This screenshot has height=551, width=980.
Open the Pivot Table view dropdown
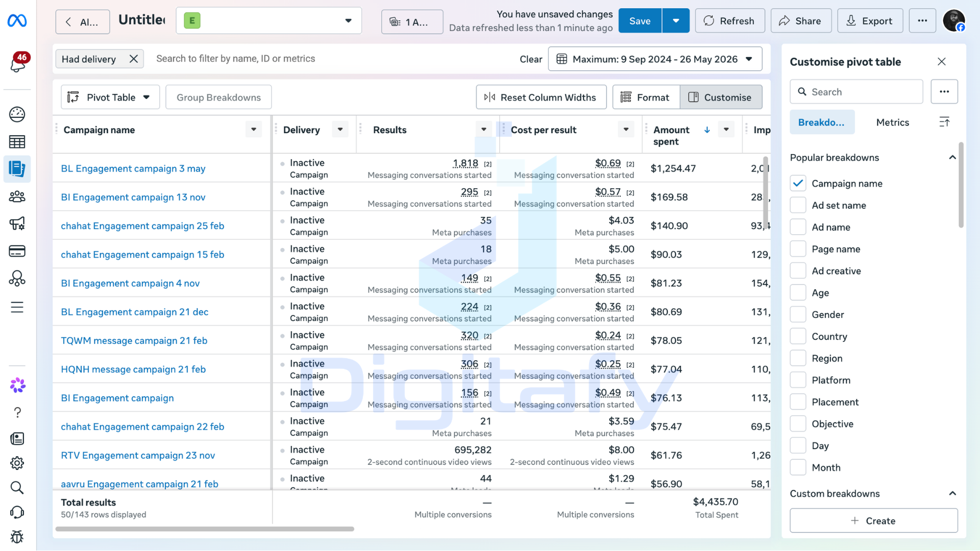(110, 97)
